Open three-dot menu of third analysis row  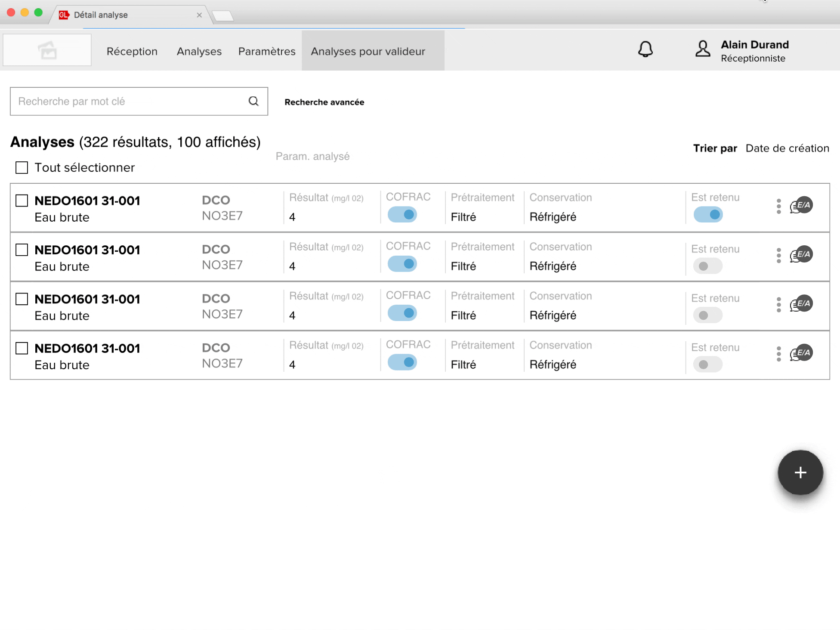(778, 304)
